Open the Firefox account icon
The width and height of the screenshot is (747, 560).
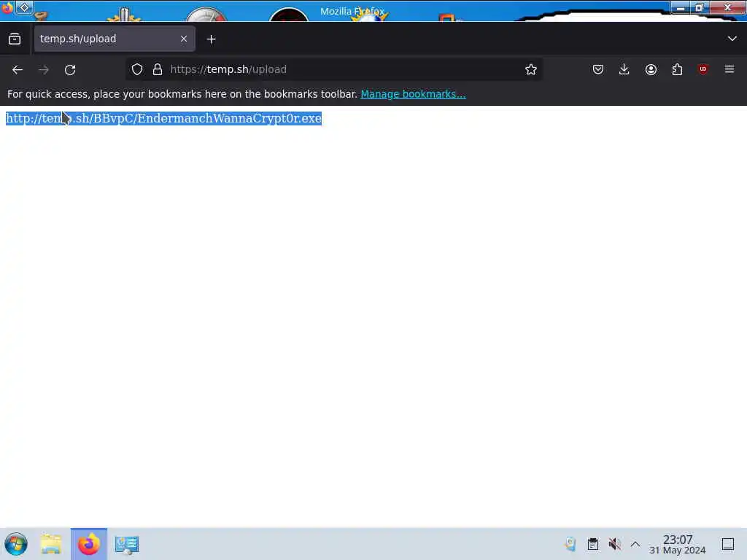(x=651, y=69)
